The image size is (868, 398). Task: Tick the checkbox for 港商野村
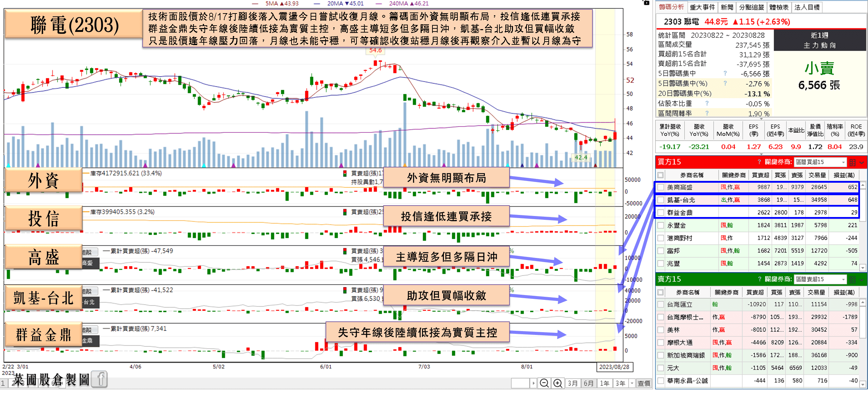[660, 238]
